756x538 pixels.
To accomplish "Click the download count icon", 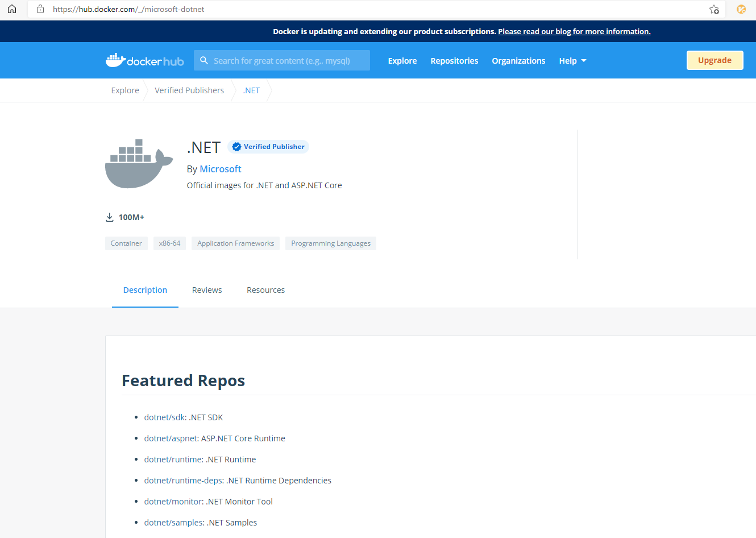I will (x=110, y=217).
